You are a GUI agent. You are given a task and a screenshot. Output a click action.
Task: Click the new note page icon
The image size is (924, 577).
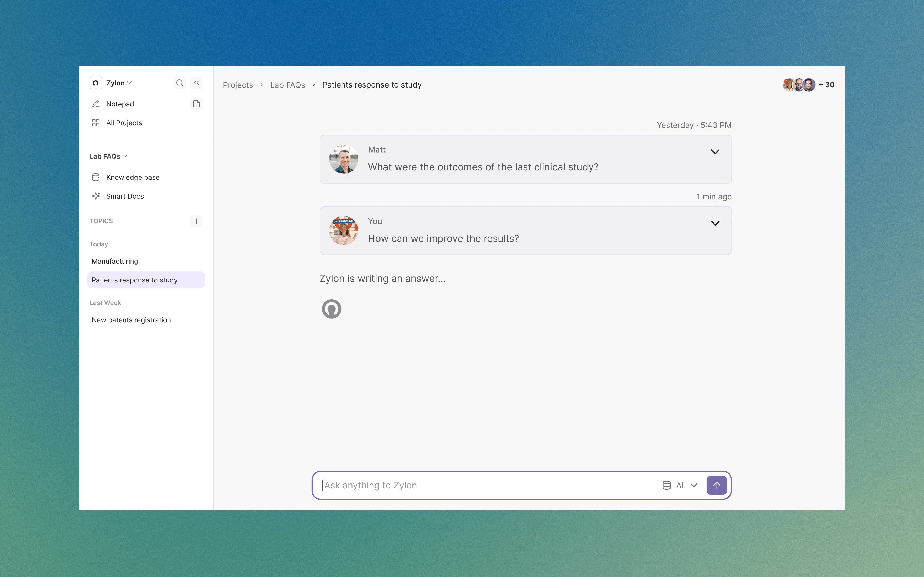click(x=196, y=104)
